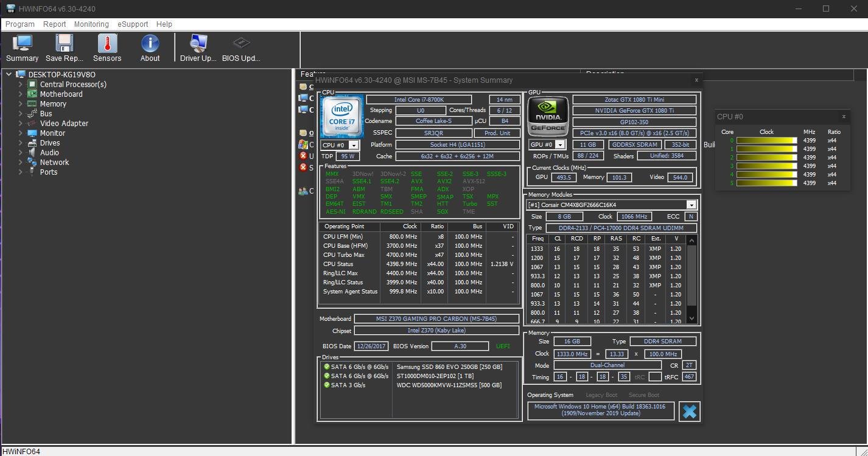The height and width of the screenshot is (456, 868).
Task: Close the CPU #0 clock window
Action: click(844, 116)
